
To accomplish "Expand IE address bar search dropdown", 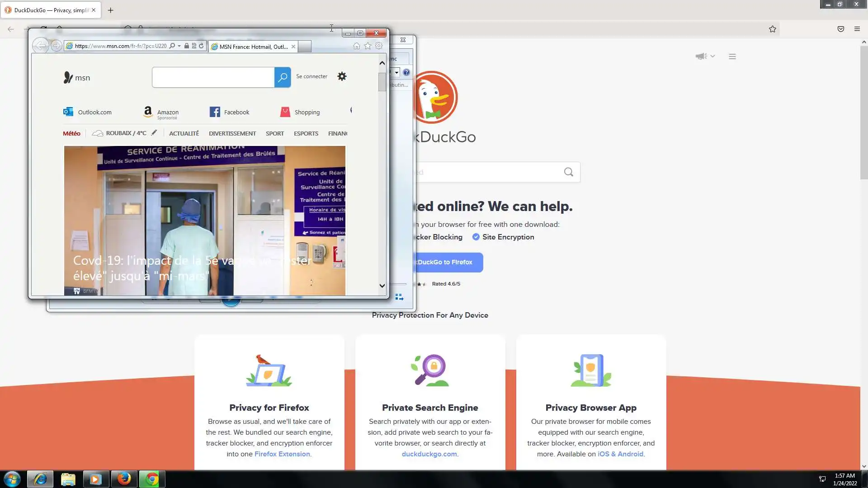I will coord(179,46).
